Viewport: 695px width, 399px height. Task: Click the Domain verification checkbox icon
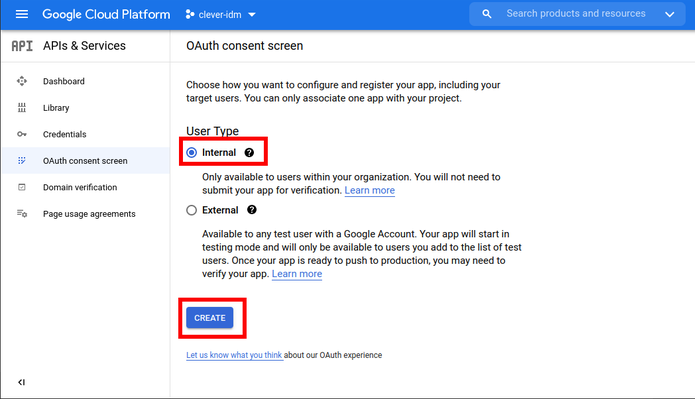22,187
